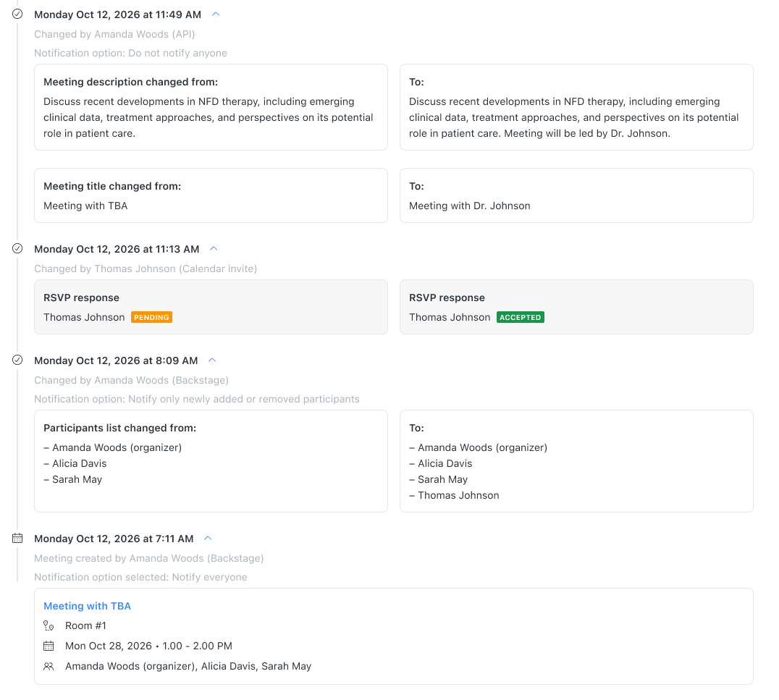Click 'Meeting created by Amanda Woods (Backstage)' text
This screenshot has width=779, height=700.
click(148, 558)
